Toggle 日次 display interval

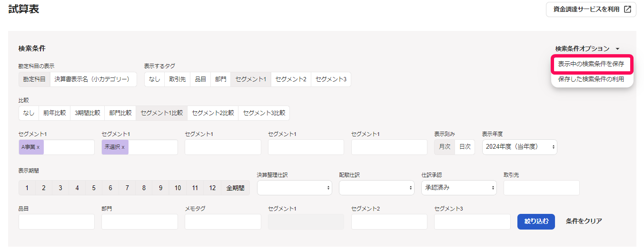point(465,147)
